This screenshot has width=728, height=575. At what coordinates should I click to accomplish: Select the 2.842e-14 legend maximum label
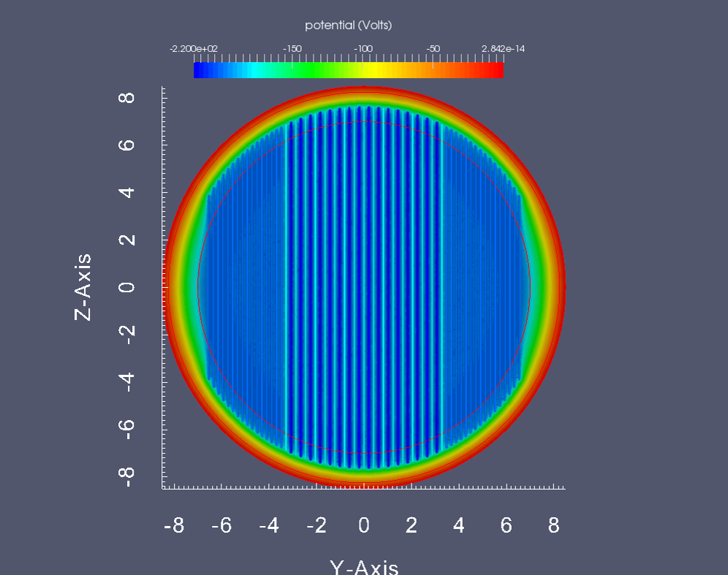pos(503,48)
